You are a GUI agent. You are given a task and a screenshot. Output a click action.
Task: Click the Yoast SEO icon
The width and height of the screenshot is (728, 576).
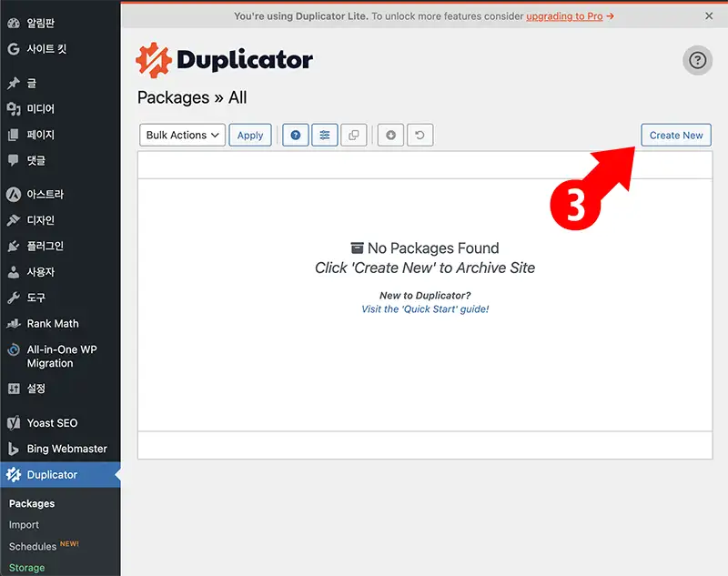click(x=14, y=423)
